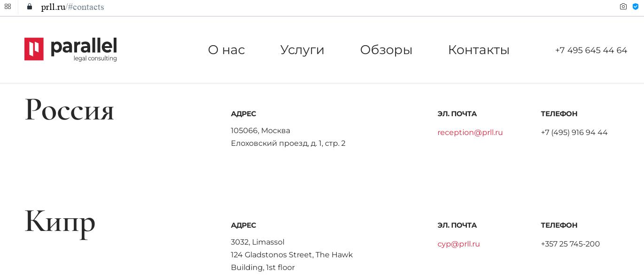Click the Россия heading
The width and height of the screenshot is (644, 278).
tap(70, 110)
